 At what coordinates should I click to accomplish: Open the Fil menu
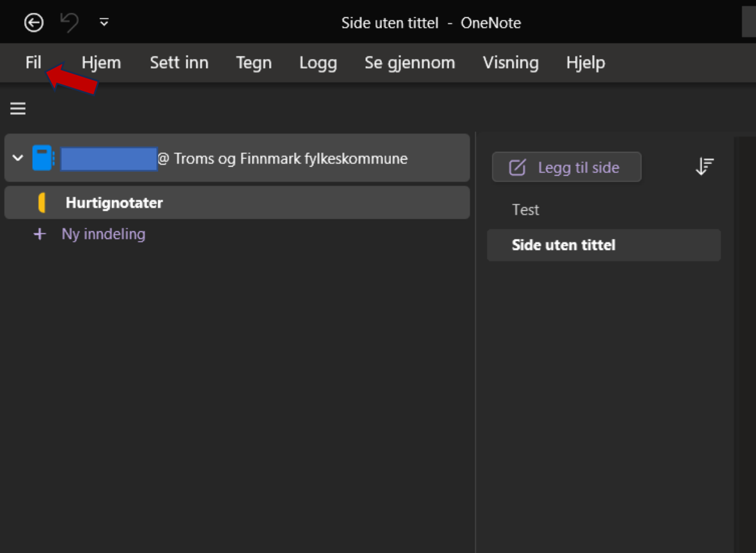(x=33, y=63)
